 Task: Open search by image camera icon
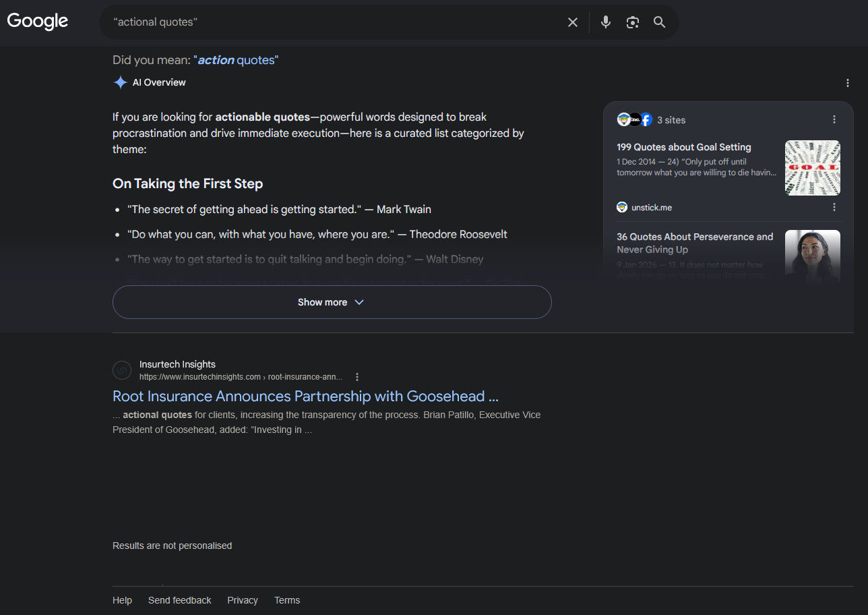pyautogui.click(x=632, y=22)
